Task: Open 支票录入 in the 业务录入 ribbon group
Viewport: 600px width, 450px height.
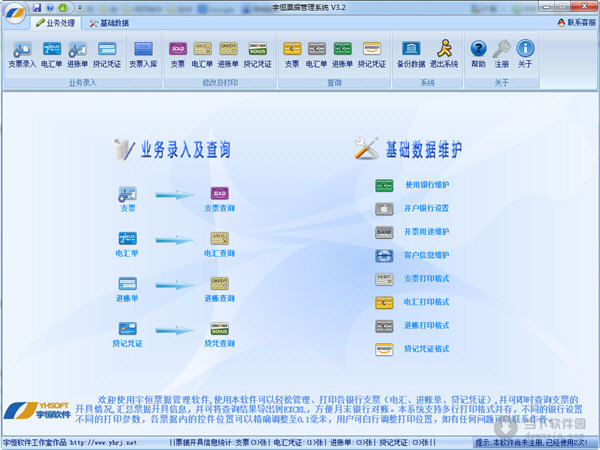Action: point(22,55)
